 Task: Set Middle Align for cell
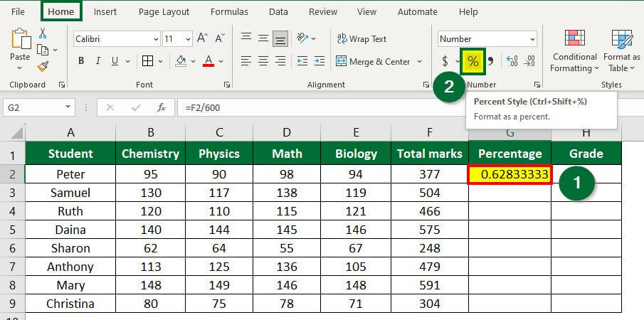(x=263, y=38)
